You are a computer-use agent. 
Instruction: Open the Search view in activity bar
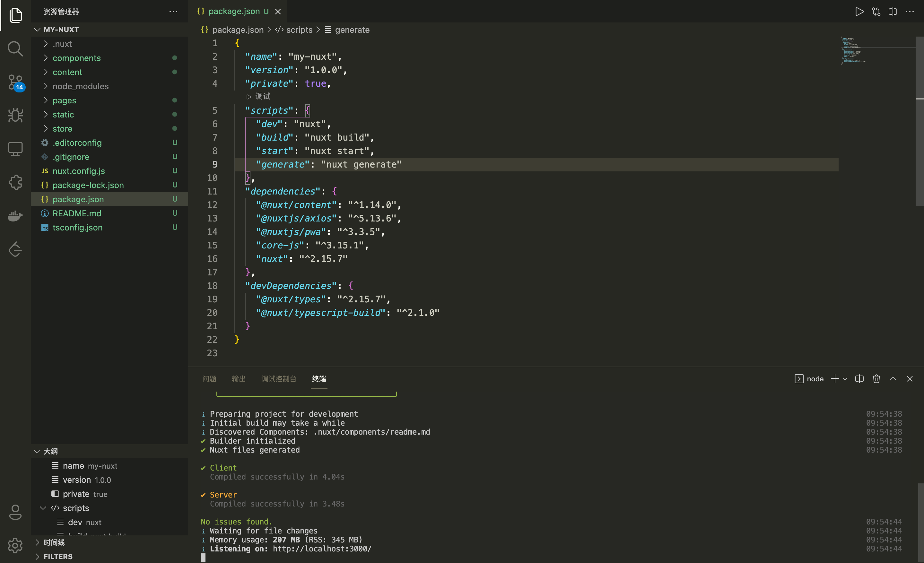pyautogui.click(x=15, y=49)
